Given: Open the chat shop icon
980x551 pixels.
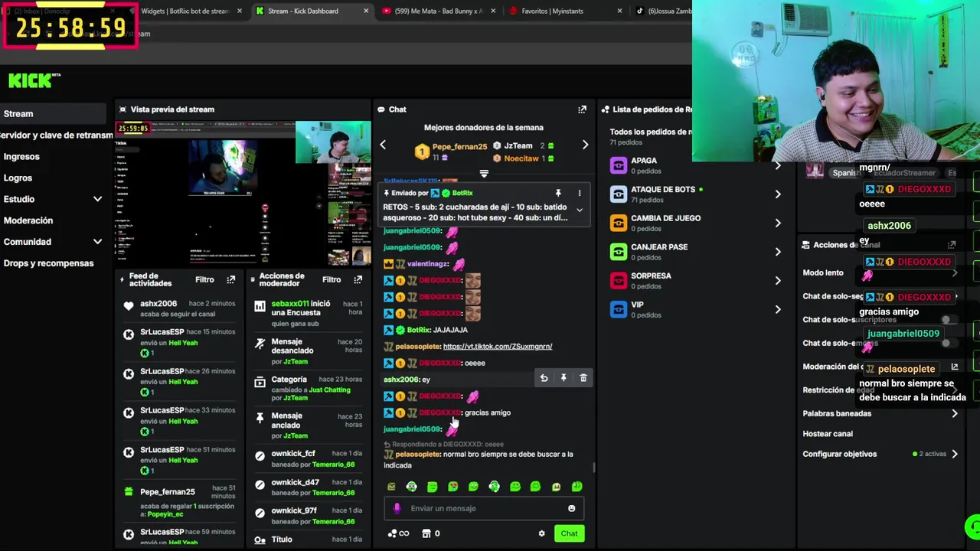Looking at the screenshot, I should pos(426,533).
